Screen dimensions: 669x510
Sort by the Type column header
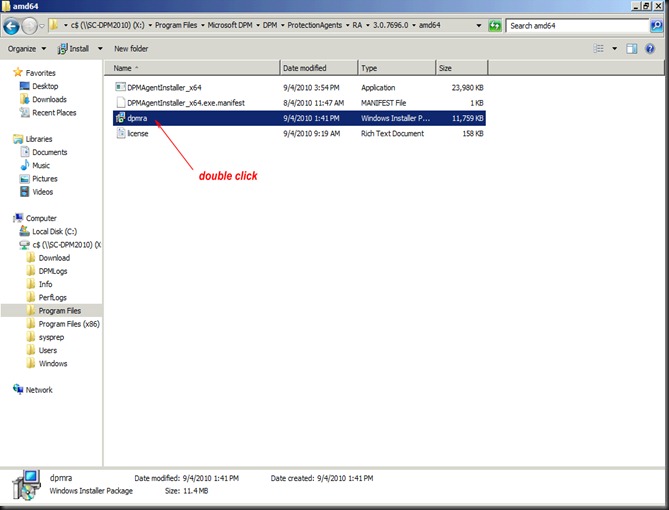tap(397, 68)
